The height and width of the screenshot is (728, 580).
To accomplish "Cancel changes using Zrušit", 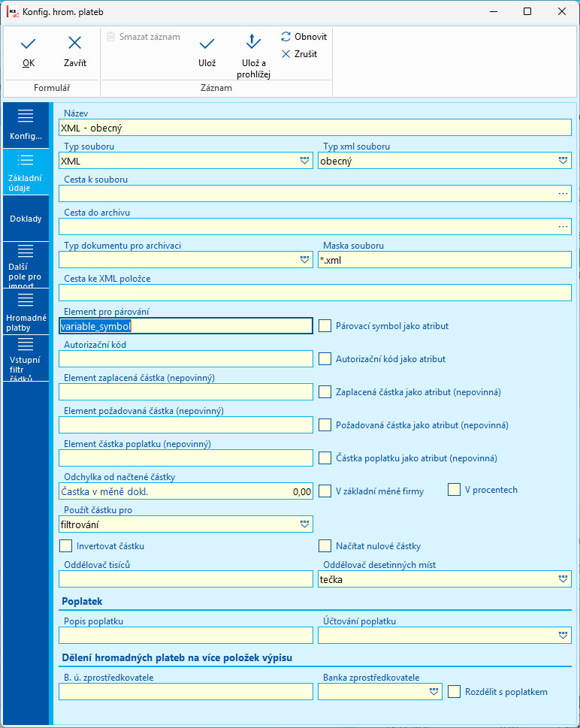I will [300, 54].
